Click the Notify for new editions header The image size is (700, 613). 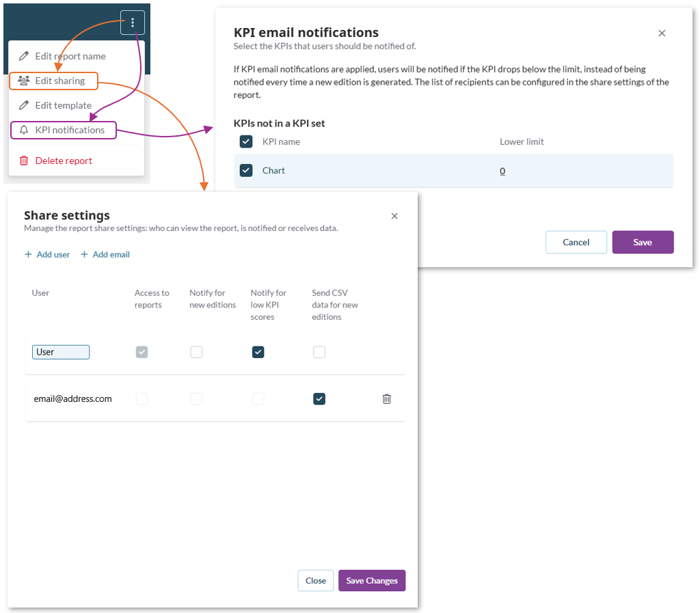pos(213,299)
